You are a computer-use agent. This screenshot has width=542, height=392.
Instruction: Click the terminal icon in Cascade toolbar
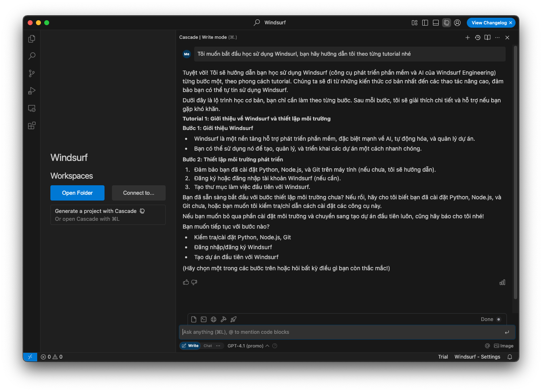pyautogui.click(x=204, y=319)
